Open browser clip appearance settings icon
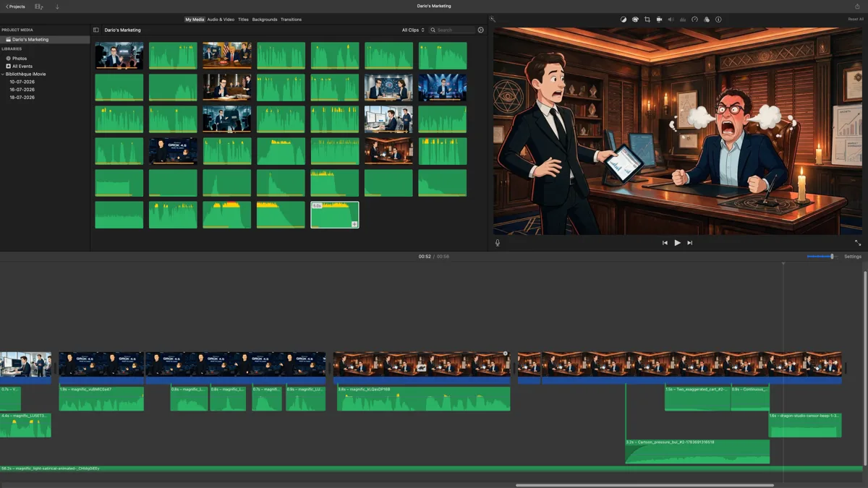The height and width of the screenshot is (488, 868). click(x=481, y=30)
